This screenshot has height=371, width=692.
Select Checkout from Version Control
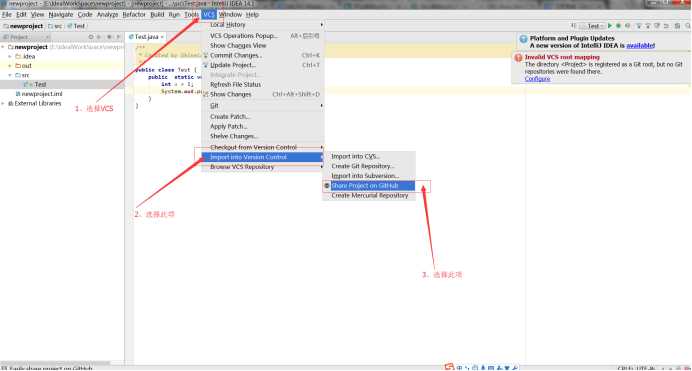click(263, 147)
